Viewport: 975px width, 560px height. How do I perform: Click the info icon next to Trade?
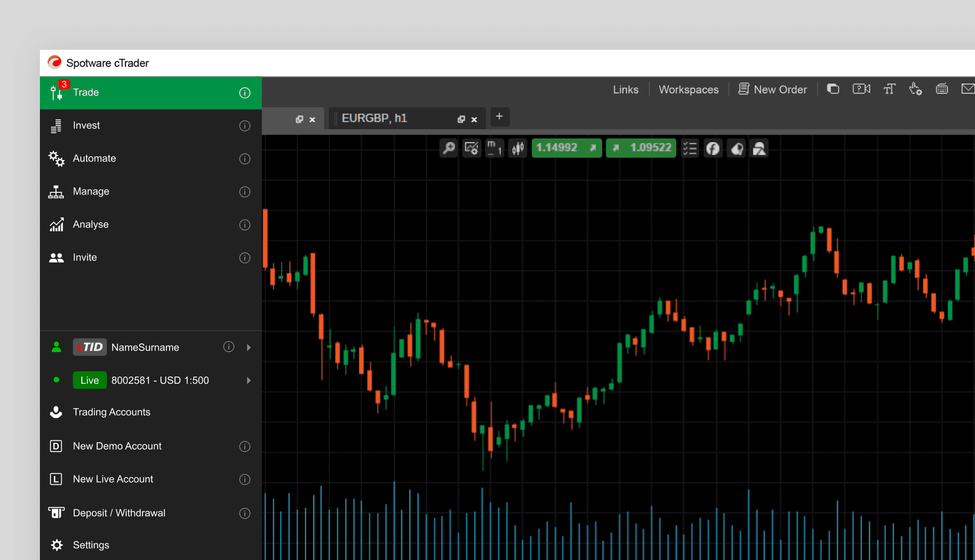(x=245, y=93)
